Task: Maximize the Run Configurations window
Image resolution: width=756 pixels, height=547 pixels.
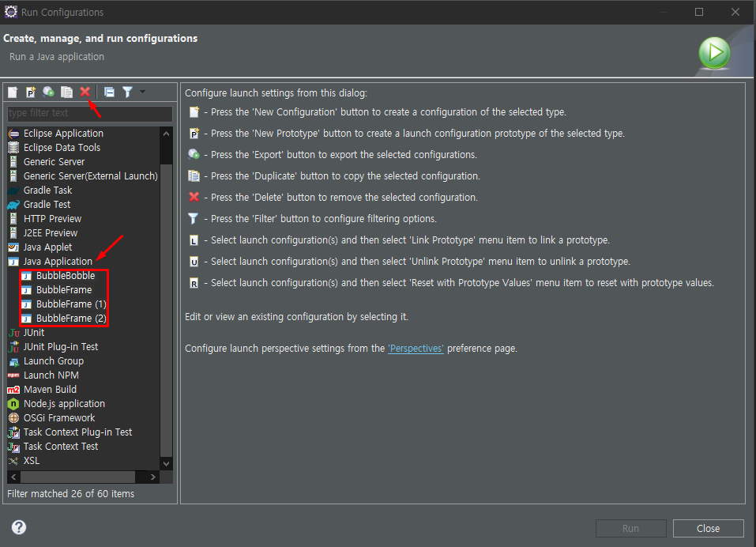Action: [x=699, y=12]
